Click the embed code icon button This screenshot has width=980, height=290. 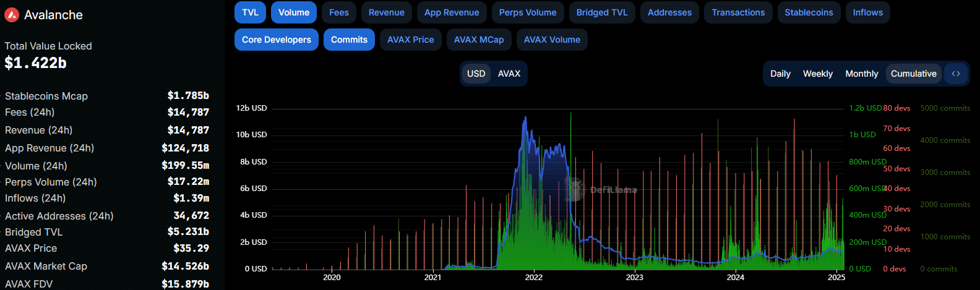[956, 74]
